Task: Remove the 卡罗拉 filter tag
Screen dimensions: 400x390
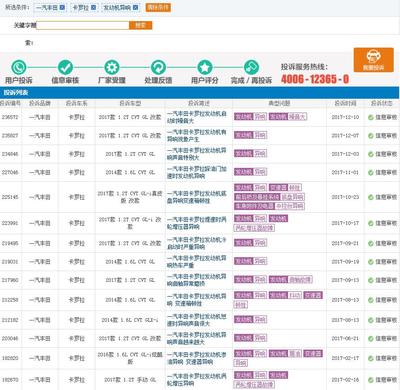Action: 94,7
